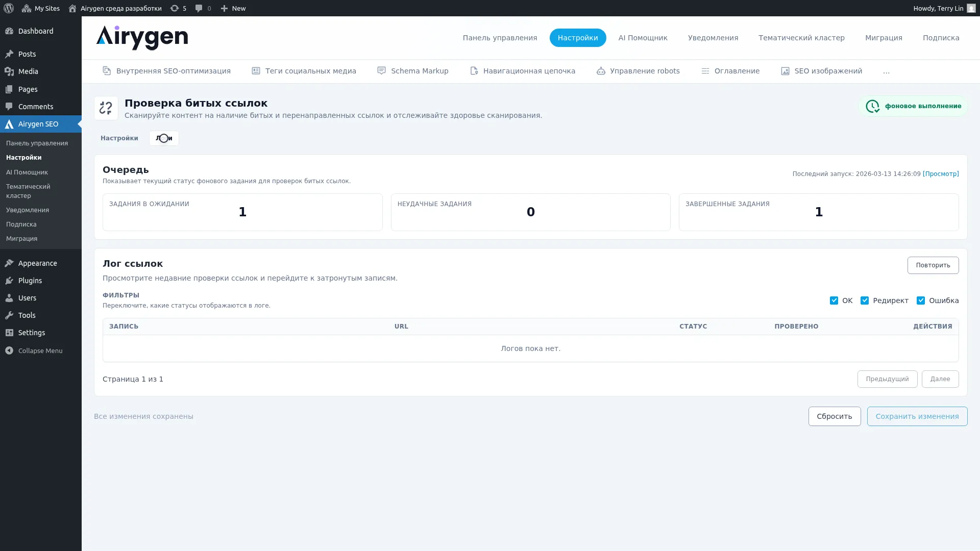Open AI Помощник top tab

click(x=643, y=38)
